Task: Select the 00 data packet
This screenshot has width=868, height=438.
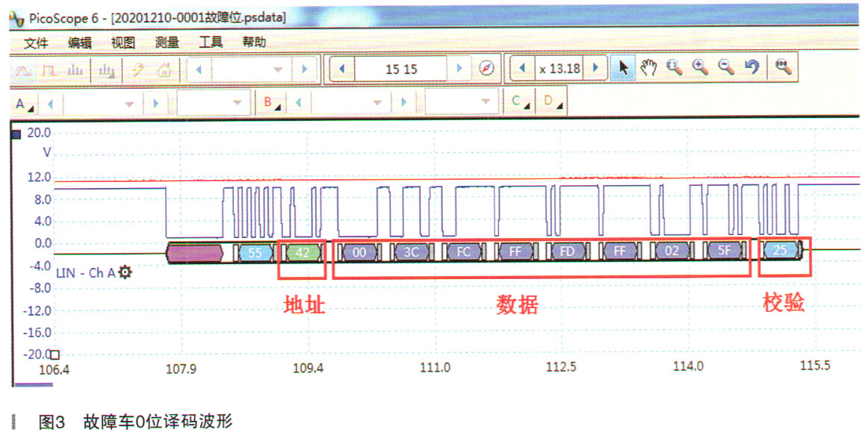Action: coord(359,252)
